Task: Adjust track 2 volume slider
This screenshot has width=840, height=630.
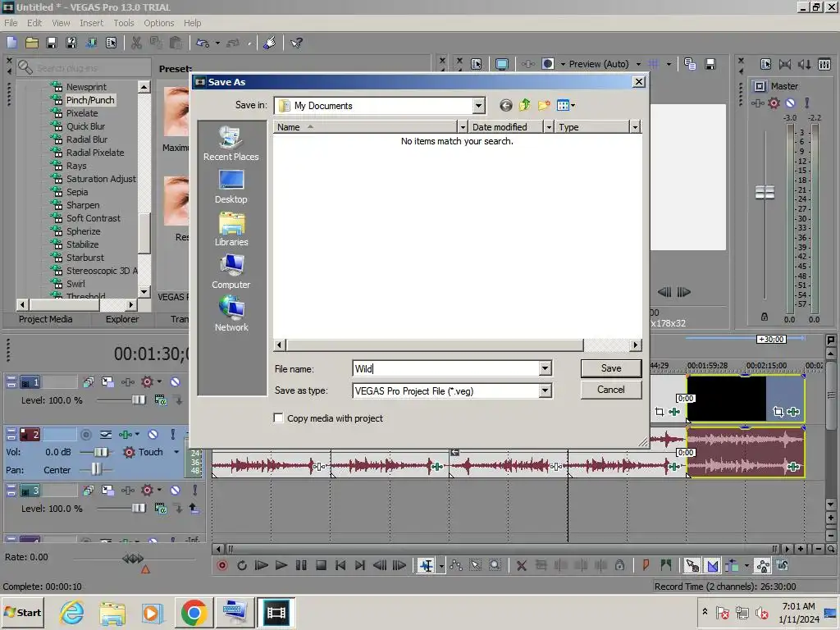Action: click(100, 452)
